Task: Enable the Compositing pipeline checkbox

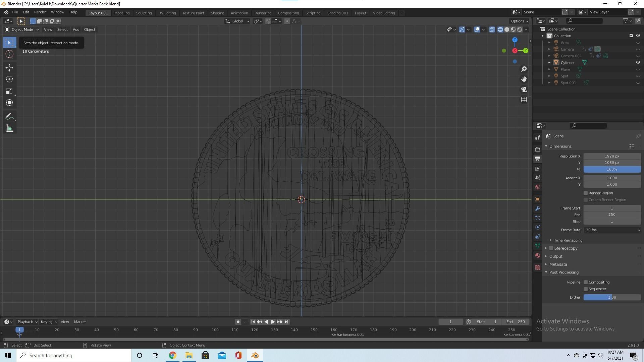Action: click(586, 282)
